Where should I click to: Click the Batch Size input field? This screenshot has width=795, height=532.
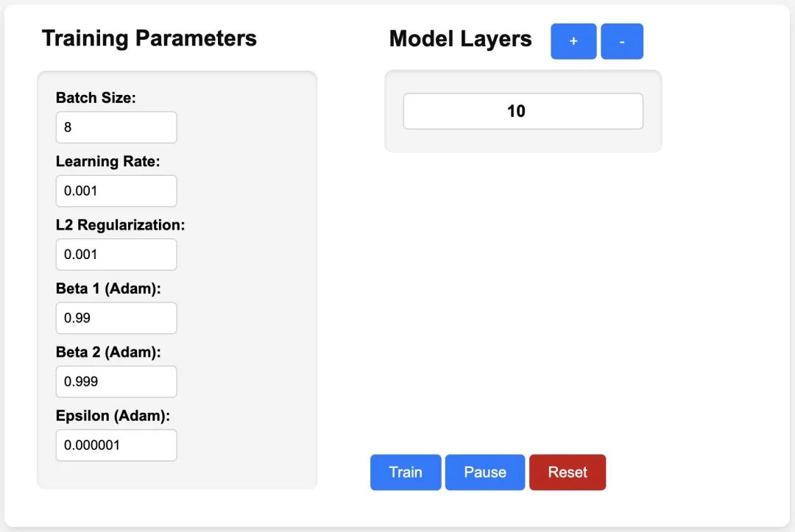(x=116, y=127)
